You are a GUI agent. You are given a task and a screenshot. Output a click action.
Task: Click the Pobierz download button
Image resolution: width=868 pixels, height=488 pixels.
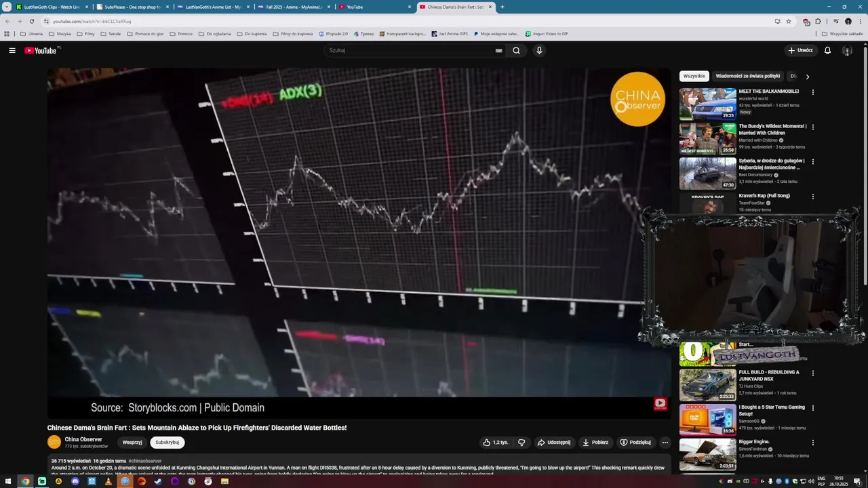click(x=595, y=443)
